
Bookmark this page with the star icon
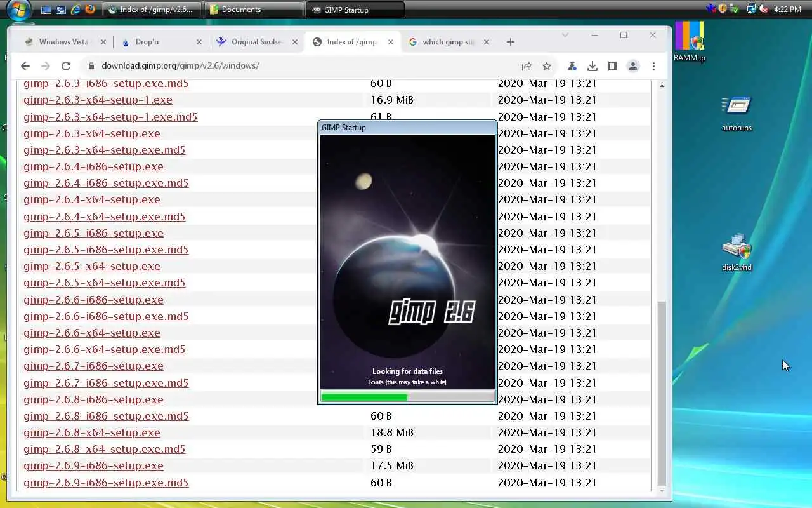pos(547,66)
